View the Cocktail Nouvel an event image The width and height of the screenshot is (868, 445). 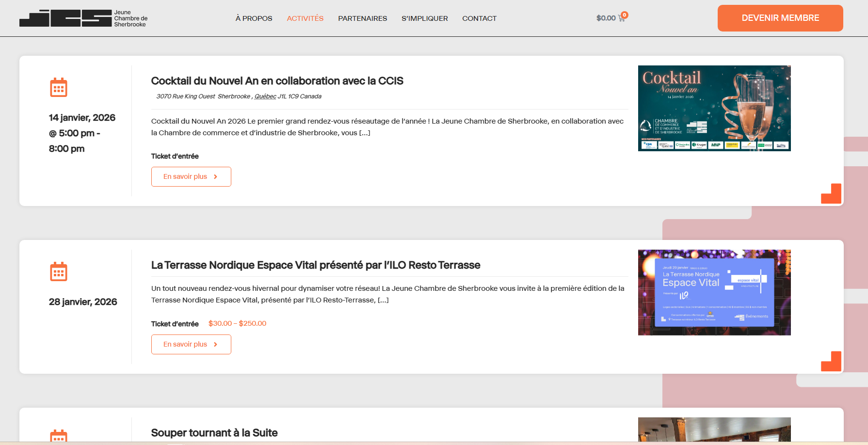pyautogui.click(x=714, y=108)
